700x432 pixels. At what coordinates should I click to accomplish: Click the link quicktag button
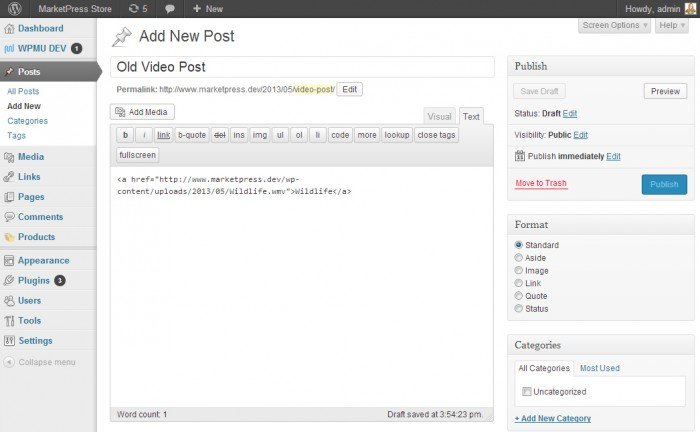coord(164,135)
